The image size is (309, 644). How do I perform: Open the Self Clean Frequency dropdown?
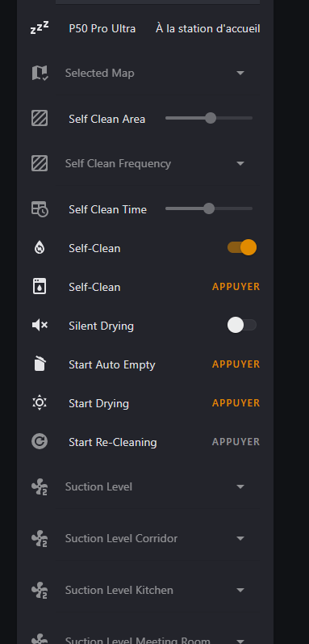[158, 163]
